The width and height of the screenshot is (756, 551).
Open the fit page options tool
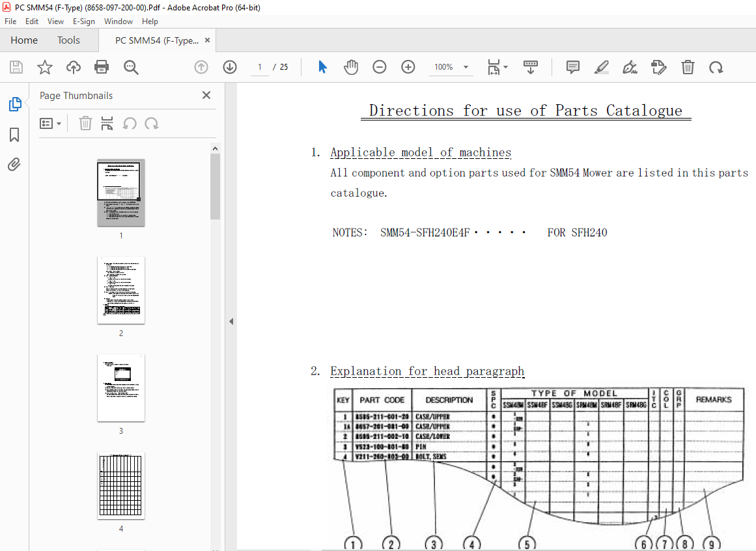pos(494,67)
